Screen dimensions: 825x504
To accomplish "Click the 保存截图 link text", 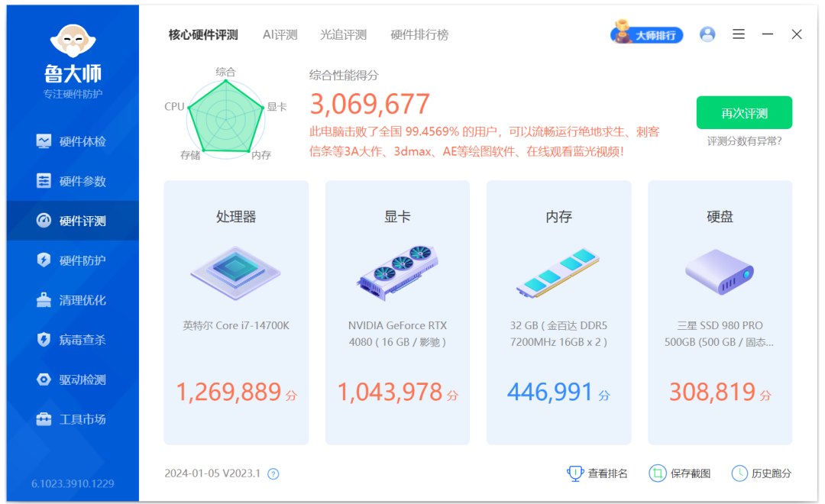I will click(x=691, y=473).
